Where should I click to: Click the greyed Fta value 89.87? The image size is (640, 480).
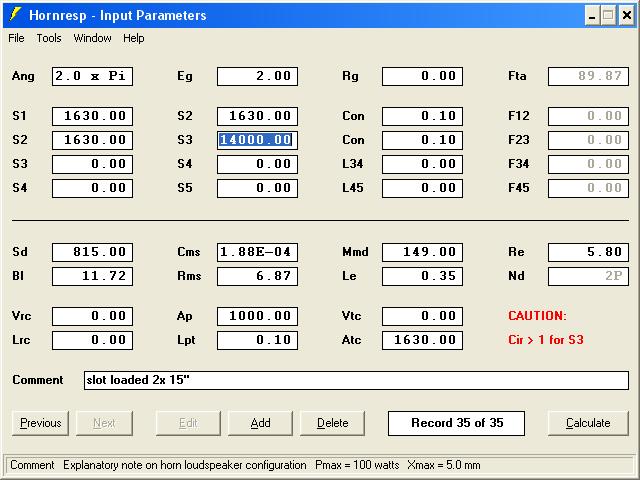(x=588, y=76)
